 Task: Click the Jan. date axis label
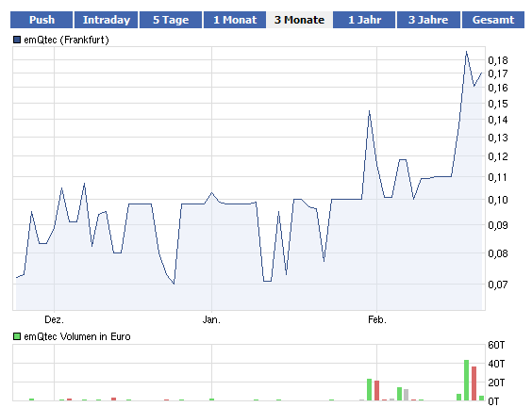(x=211, y=319)
